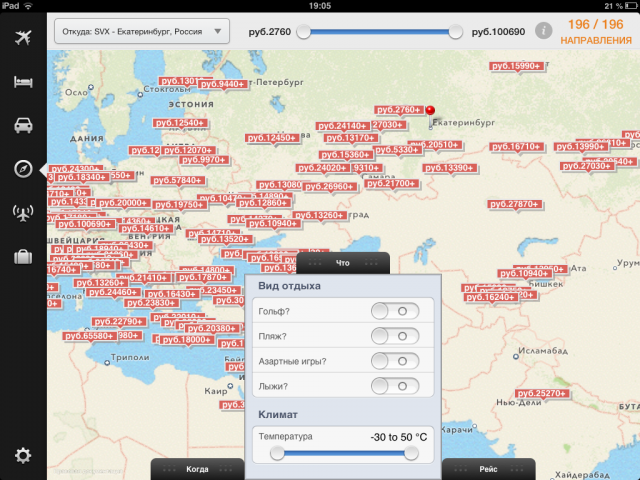This screenshot has width=640, height=480.
Task: Open the hotels bed icon
Action: point(23,82)
